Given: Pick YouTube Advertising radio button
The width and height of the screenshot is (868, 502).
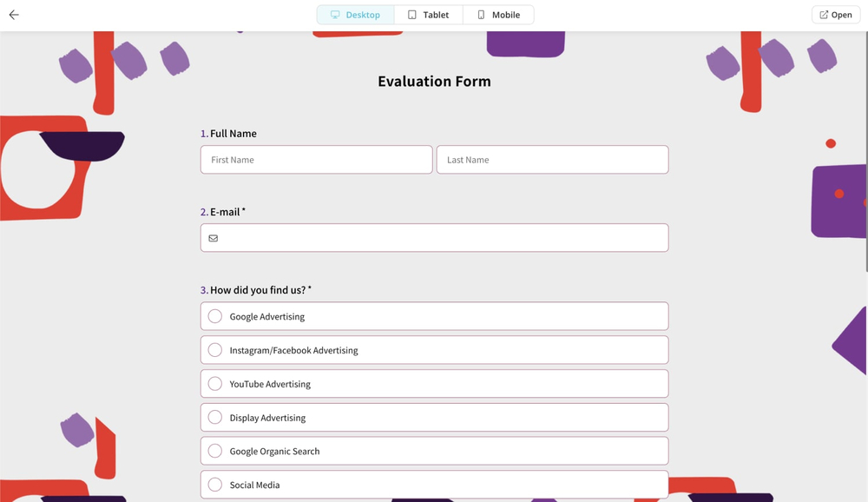Looking at the screenshot, I should coord(215,384).
